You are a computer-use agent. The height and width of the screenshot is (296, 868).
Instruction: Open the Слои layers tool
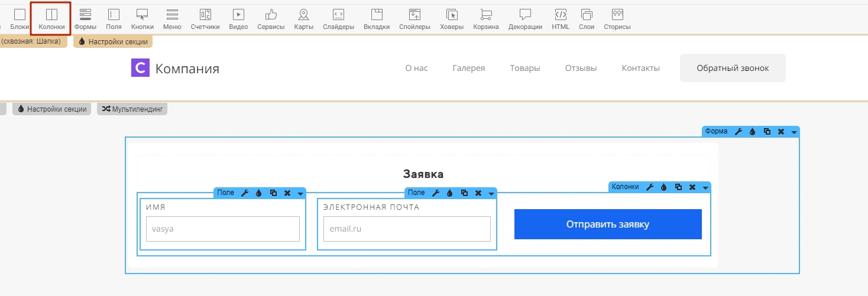pos(587,19)
